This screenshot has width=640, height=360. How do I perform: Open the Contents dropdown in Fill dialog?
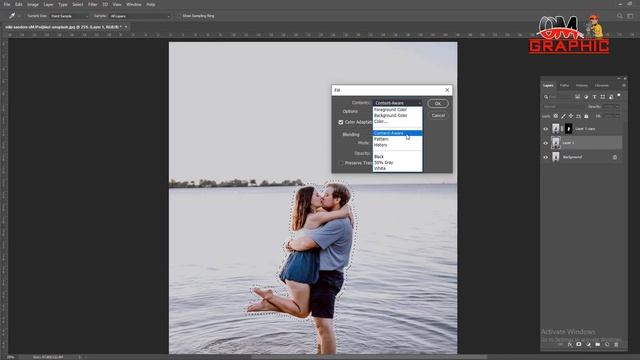point(397,103)
